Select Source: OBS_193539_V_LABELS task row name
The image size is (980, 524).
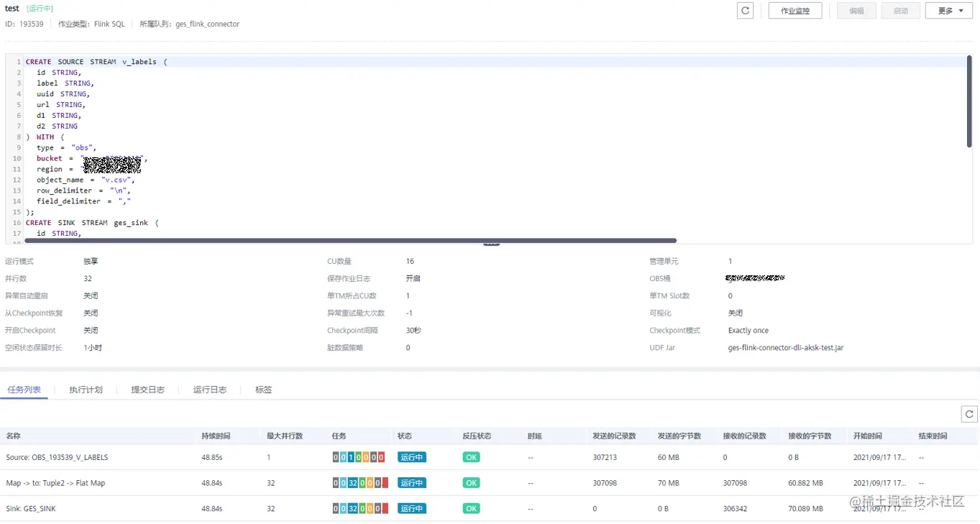click(57, 457)
